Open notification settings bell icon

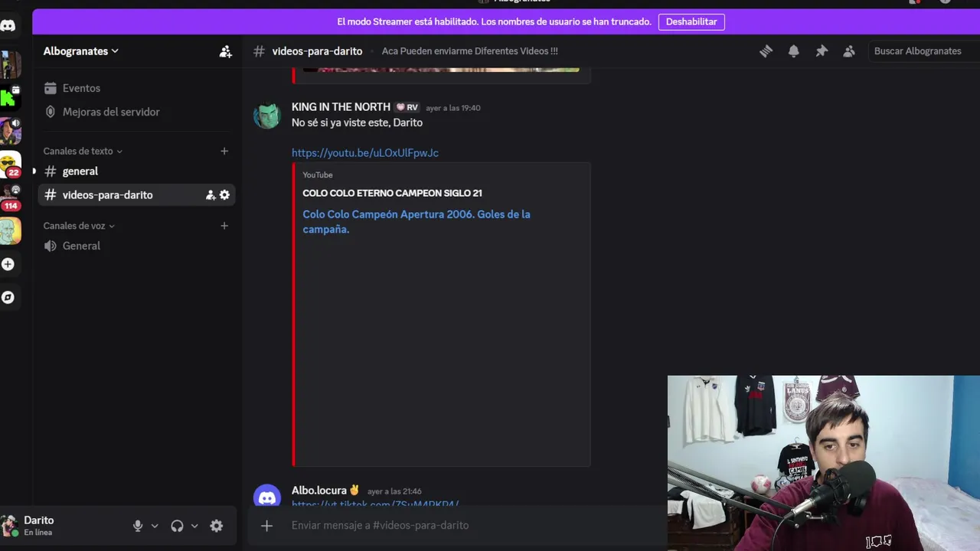794,51
